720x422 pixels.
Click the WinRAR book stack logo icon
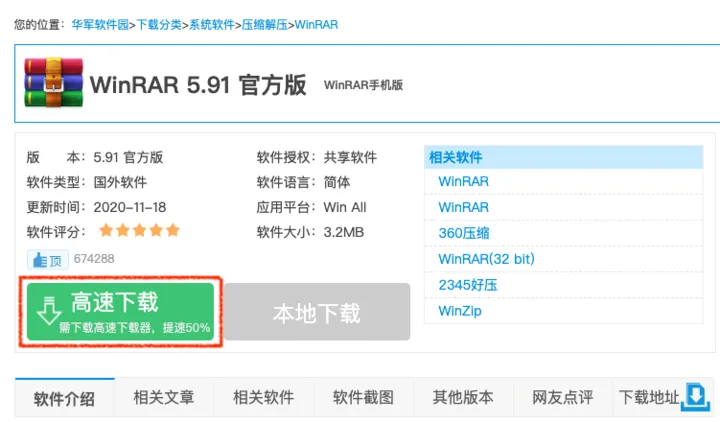(x=54, y=83)
